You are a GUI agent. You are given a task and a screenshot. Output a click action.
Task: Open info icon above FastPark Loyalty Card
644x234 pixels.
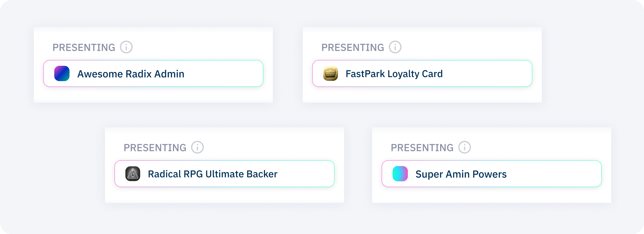coord(395,47)
